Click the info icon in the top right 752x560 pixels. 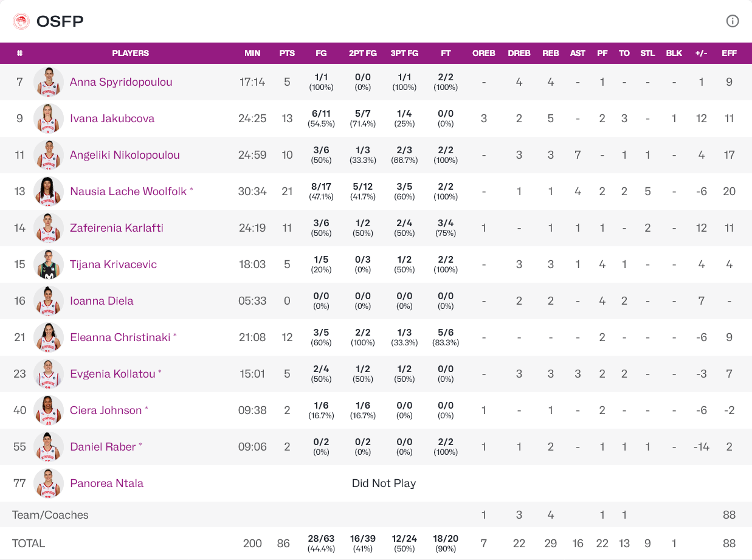(733, 21)
